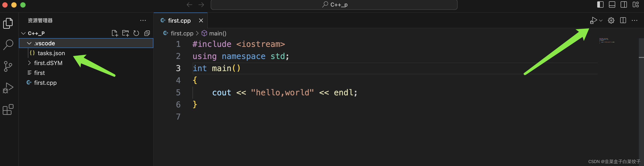Click the #include <iostream> line
Viewport: 644px width, 166px height.
pos(239,44)
